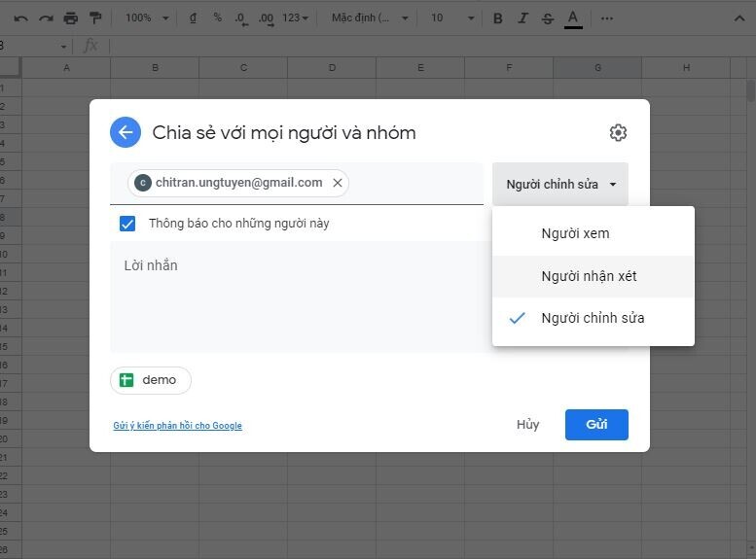Image resolution: width=756 pixels, height=559 pixels.
Task: Choose Người nhận xét from the menu
Action: pos(594,276)
